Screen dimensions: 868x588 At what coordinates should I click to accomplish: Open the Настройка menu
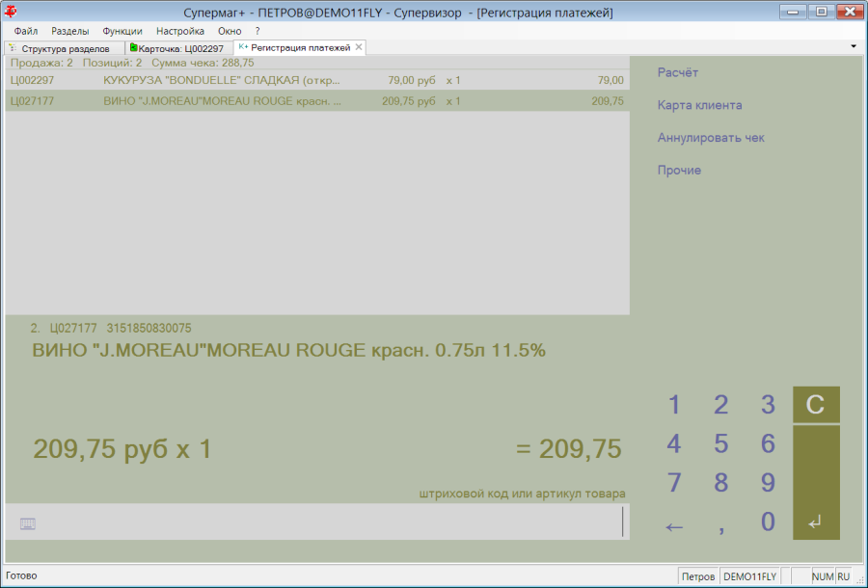(x=180, y=31)
